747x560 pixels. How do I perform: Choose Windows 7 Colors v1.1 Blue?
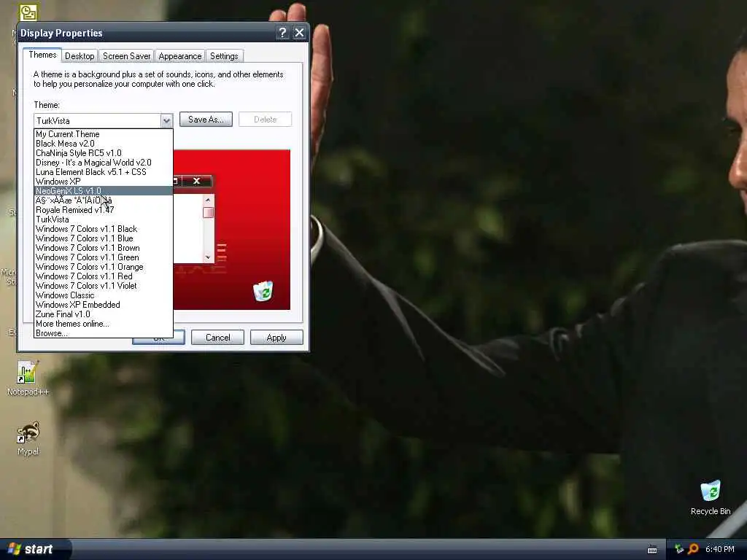[x=104, y=238]
